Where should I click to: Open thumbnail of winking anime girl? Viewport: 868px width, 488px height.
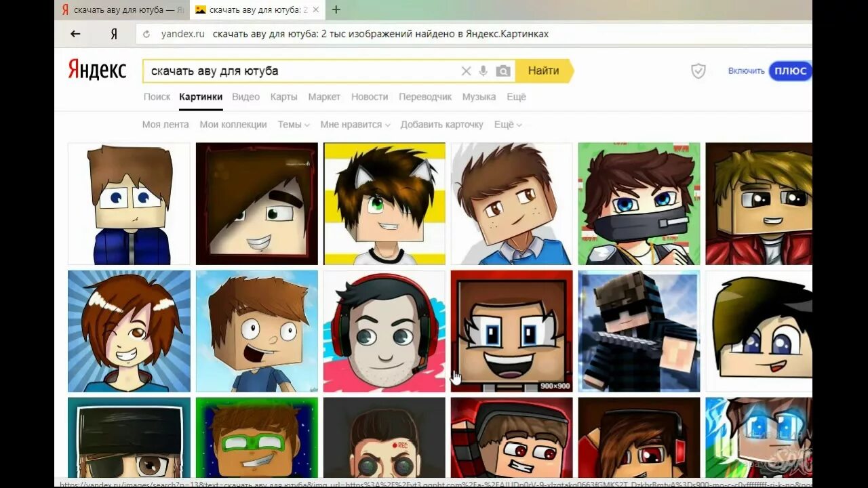coord(129,331)
